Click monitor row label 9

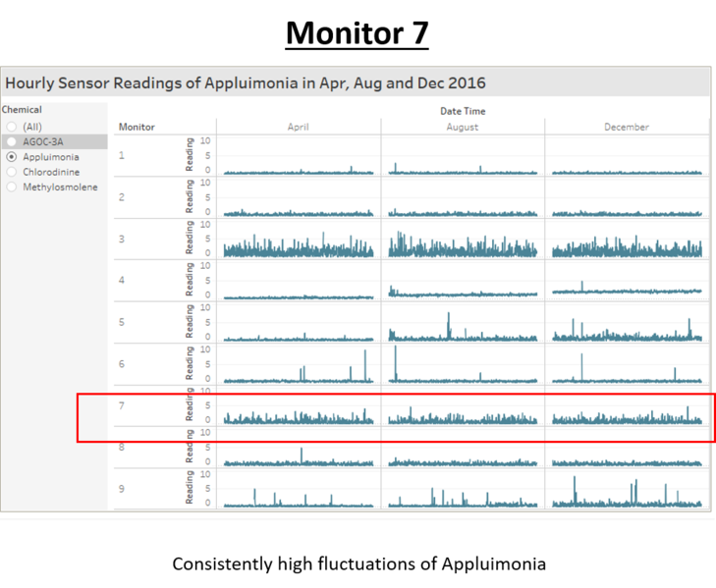pos(122,489)
